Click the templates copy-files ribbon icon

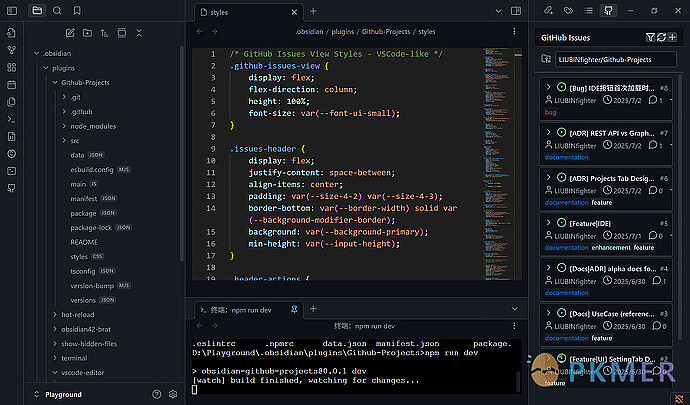(x=12, y=102)
